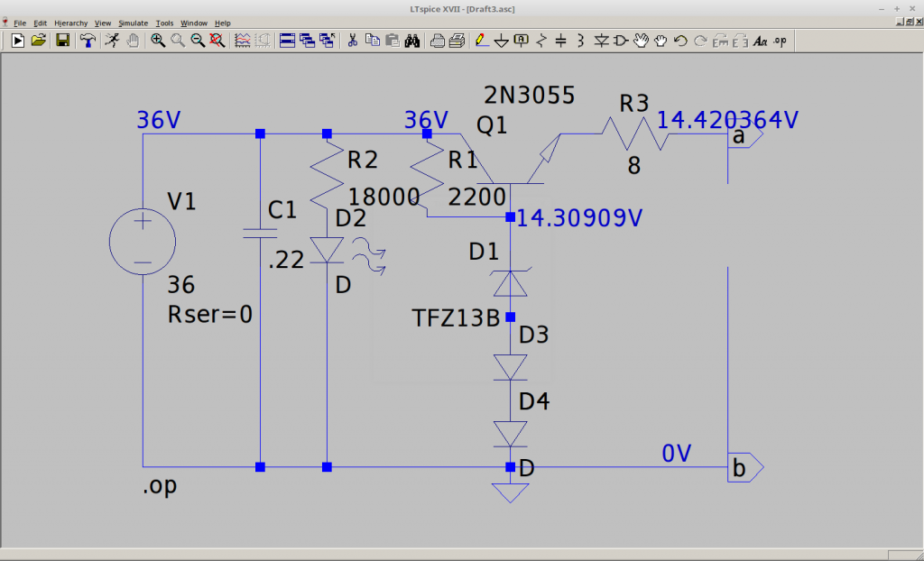Pick the Capacitor component tool

(x=561, y=40)
